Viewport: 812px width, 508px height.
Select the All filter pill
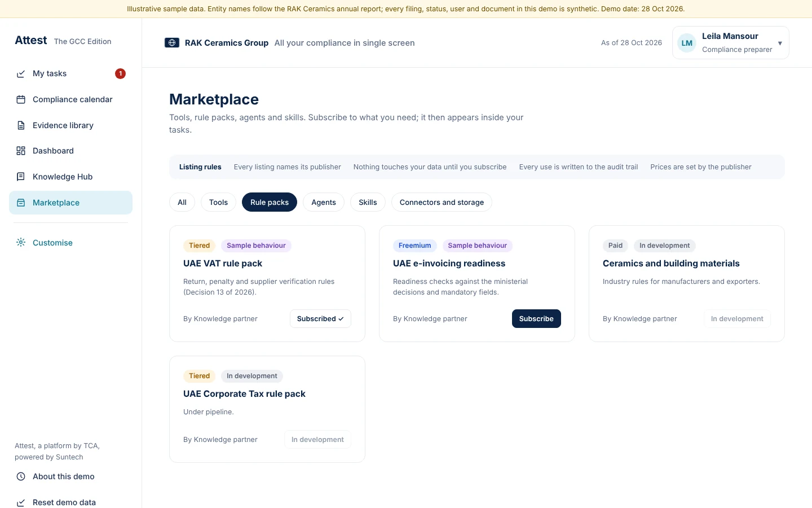[182, 202]
